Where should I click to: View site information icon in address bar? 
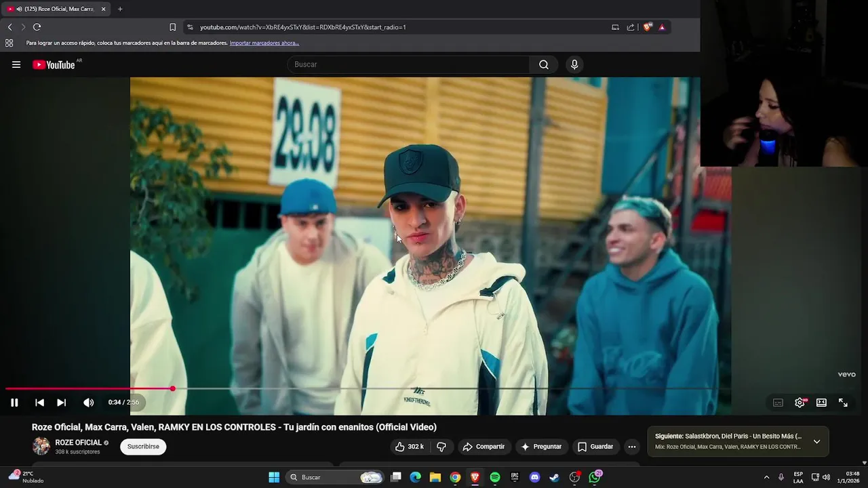point(190,27)
